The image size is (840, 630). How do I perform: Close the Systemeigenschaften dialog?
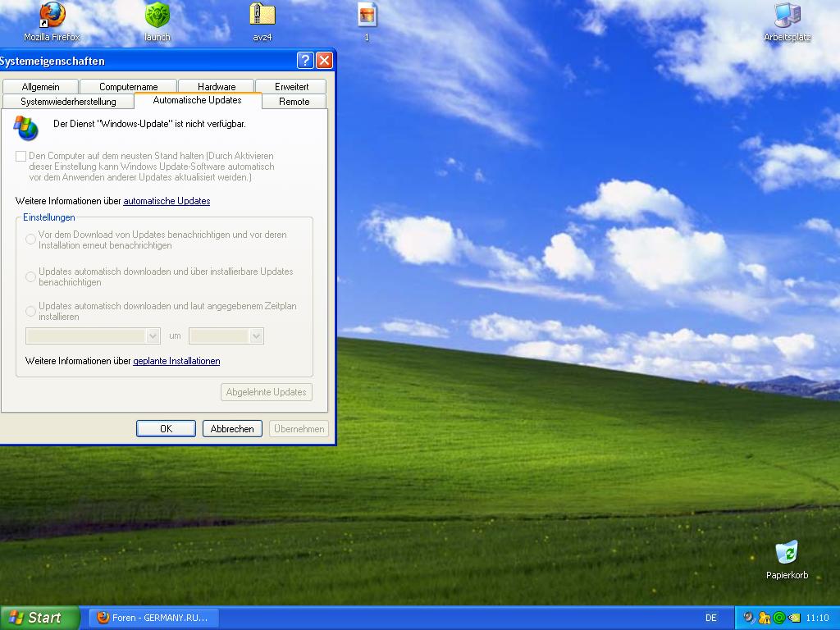[x=324, y=60]
